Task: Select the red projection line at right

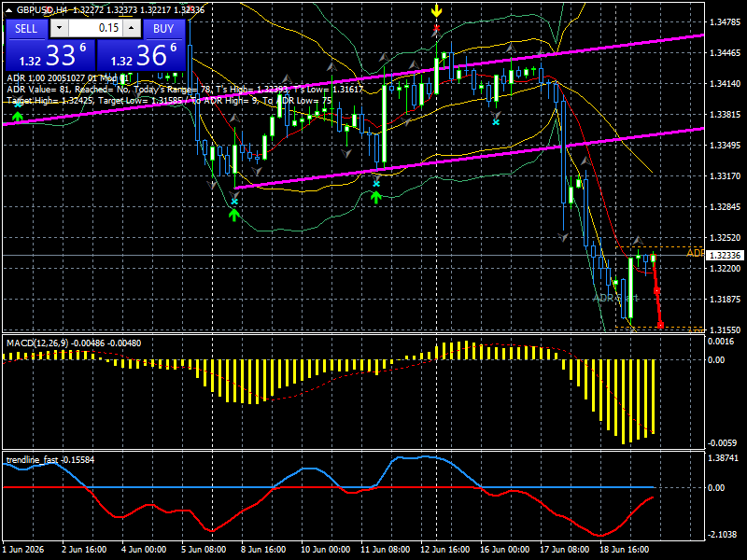Action: [x=657, y=291]
